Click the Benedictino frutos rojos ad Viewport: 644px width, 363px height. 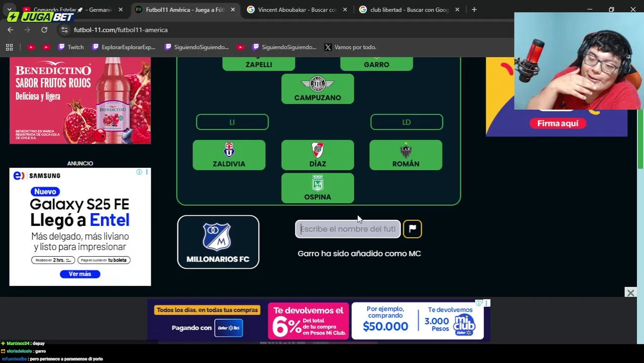(x=80, y=100)
